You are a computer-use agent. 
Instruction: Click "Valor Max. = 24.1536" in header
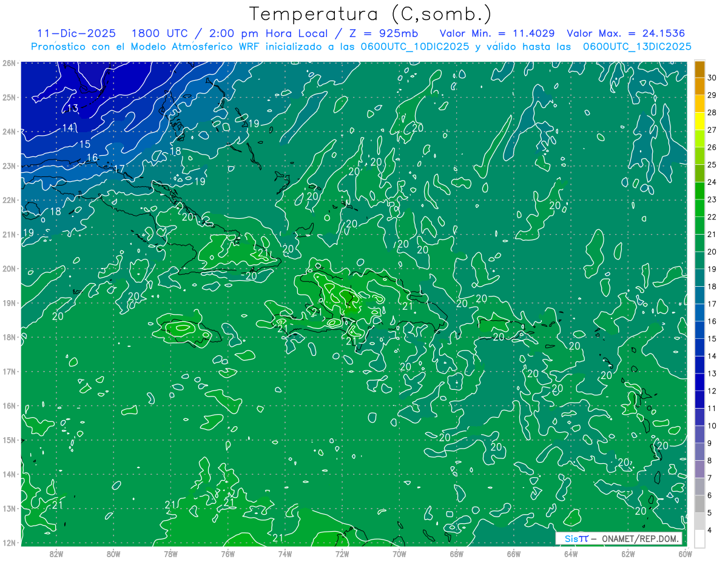point(625,33)
